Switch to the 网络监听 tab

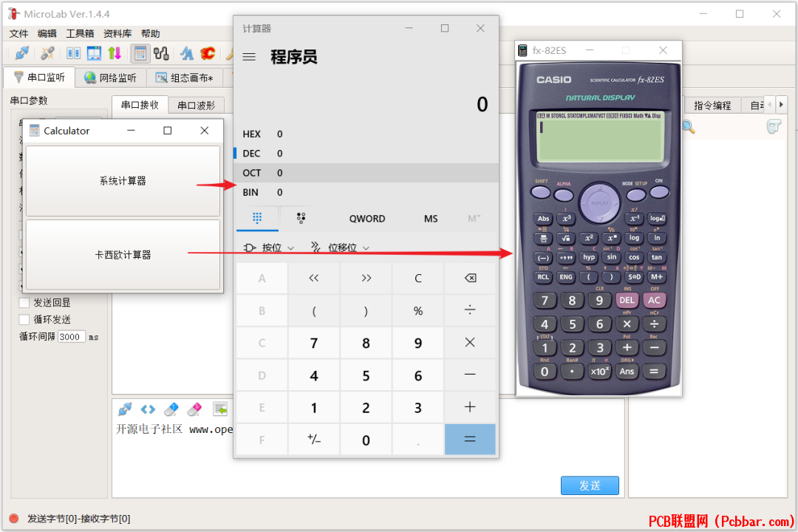[111, 78]
